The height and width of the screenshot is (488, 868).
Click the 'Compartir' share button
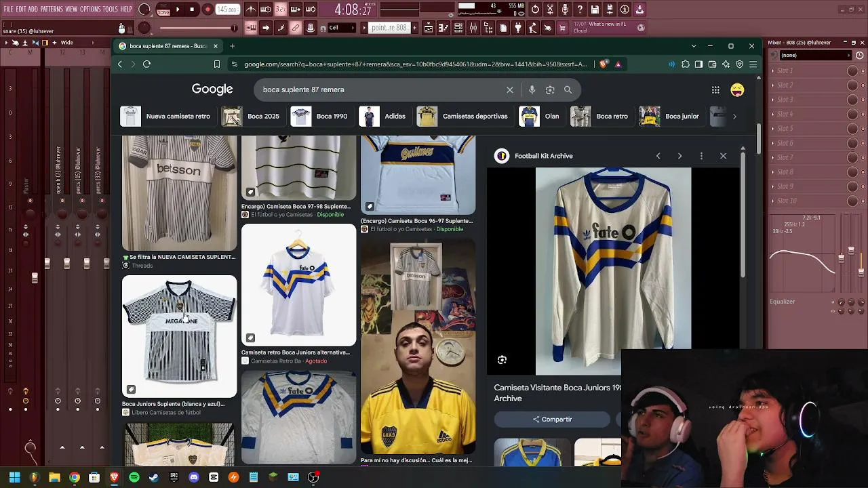tap(552, 420)
